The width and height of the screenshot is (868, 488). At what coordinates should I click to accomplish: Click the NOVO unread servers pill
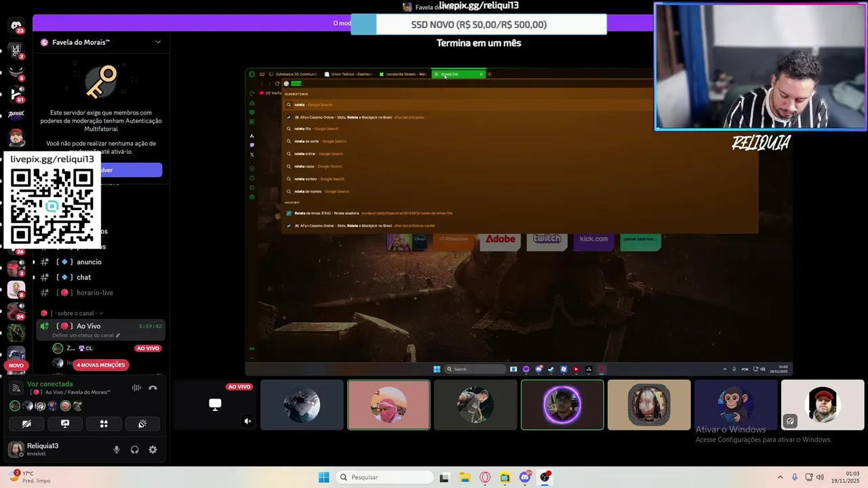[16, 365]
